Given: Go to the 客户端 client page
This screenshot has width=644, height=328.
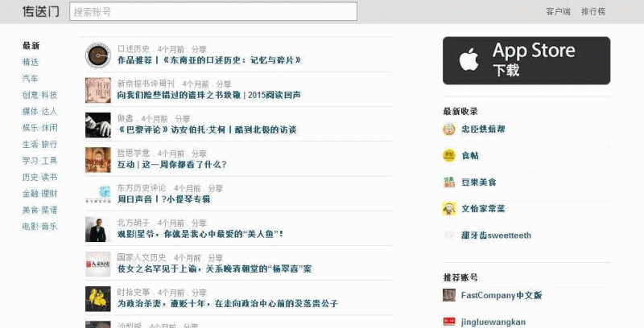Looking at the screenshot, I should (558, 12).
